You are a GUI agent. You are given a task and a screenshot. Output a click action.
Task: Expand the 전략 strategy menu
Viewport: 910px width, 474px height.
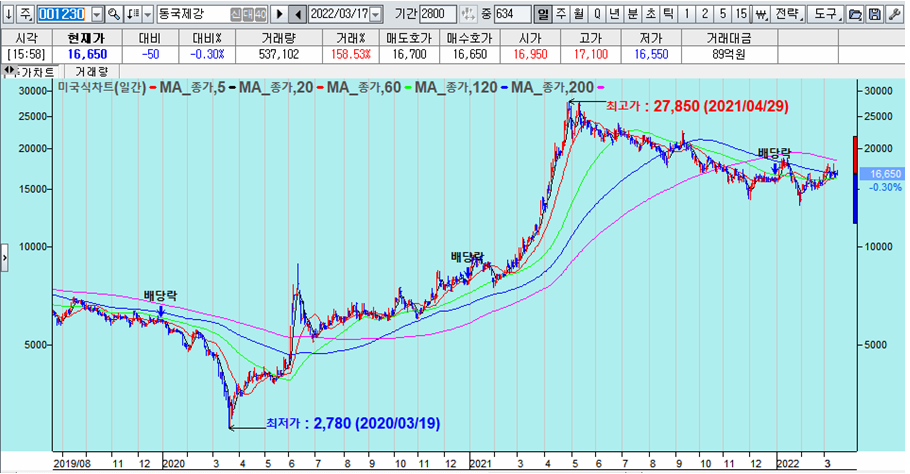point(788,15)
